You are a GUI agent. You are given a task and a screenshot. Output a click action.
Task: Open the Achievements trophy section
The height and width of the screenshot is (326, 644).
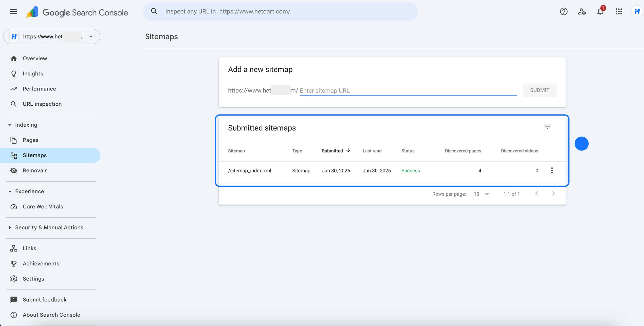(x=41, y=263)
